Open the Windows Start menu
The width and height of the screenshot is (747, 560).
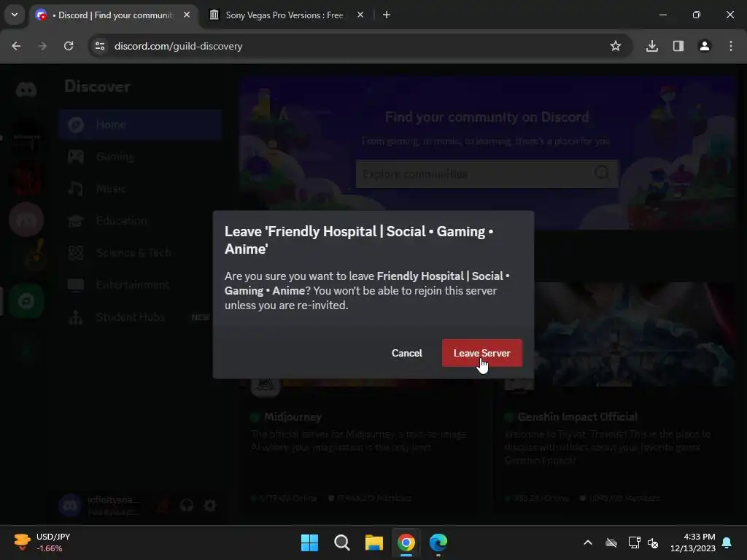(309, 542)
